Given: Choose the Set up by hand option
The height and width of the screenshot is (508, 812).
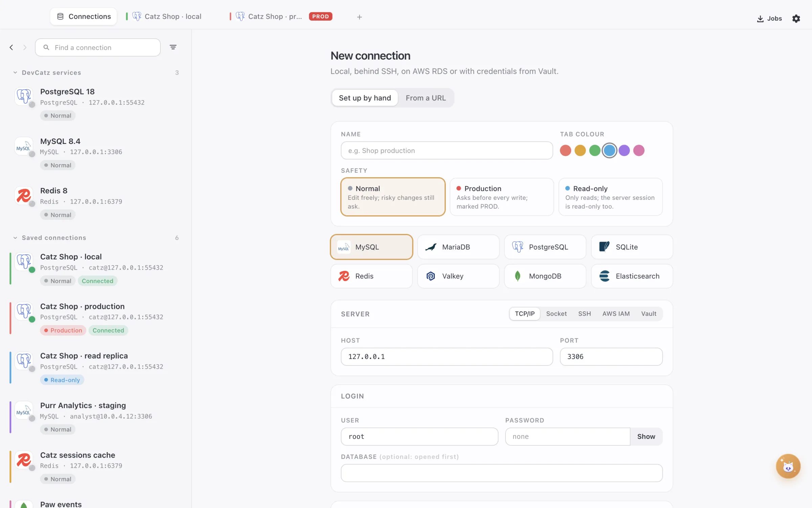Looking at the screenshot, I should pos(365,98).
